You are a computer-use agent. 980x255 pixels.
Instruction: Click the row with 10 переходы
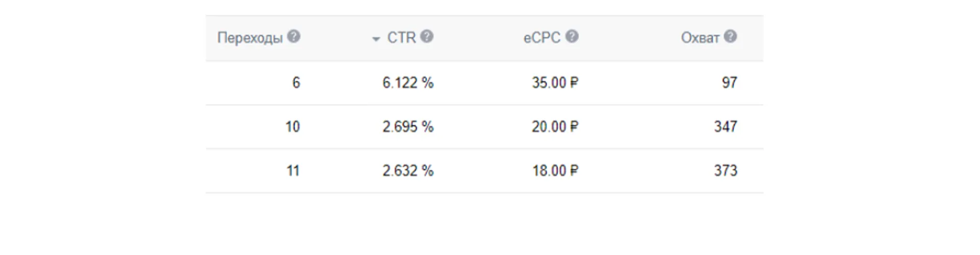click(x=484, y=127)
